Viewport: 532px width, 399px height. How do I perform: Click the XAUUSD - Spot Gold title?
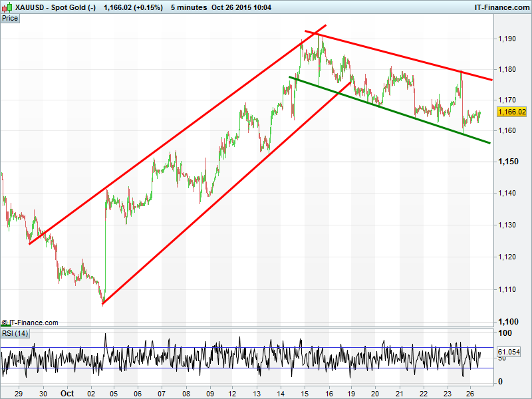click(56, 7)
